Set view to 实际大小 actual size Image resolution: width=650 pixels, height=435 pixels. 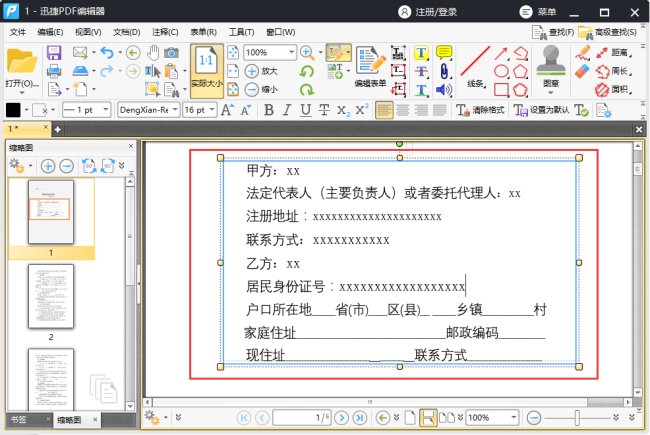point(206,71)
